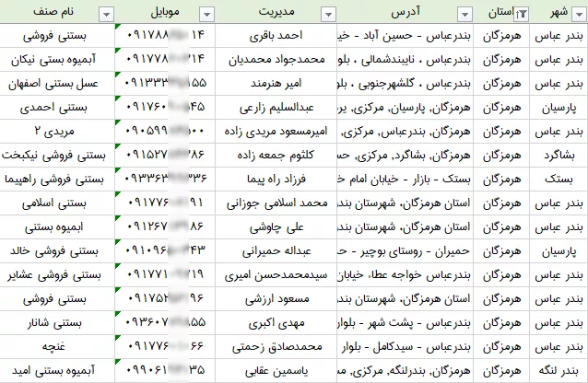This screenshot has height=383, width=588.
Task: Click address cell بندرعباس - سیدکامل - بلوار
Action: point(405,347)
